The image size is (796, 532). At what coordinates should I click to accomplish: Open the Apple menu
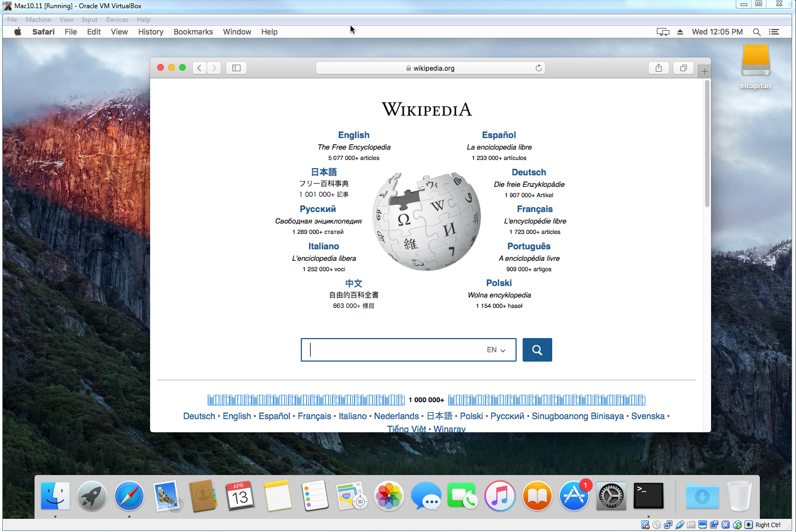[18, 32]
